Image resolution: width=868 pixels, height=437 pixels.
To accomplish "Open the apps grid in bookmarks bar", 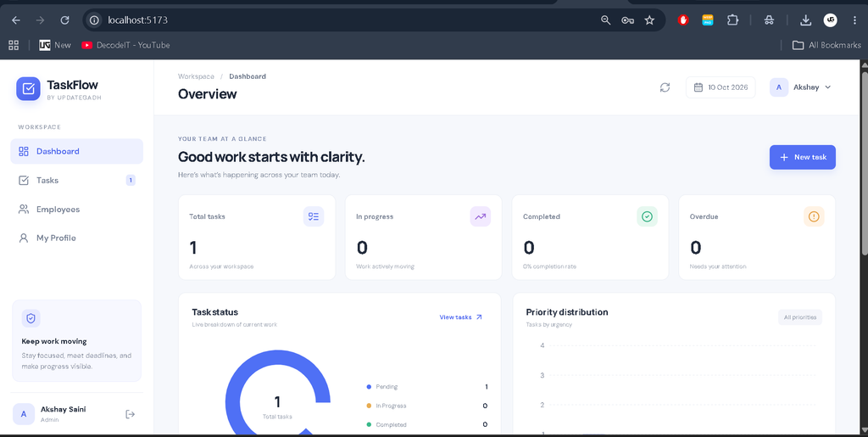I will (14, 46).
